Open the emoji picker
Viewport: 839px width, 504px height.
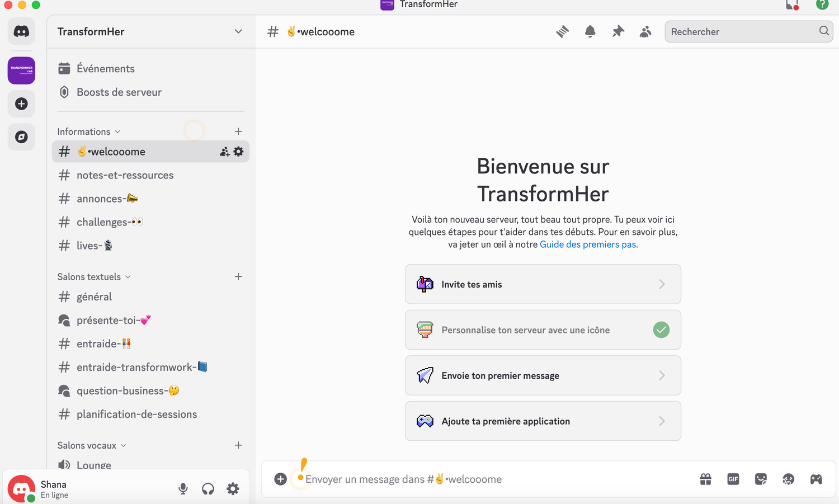[788, 479]
